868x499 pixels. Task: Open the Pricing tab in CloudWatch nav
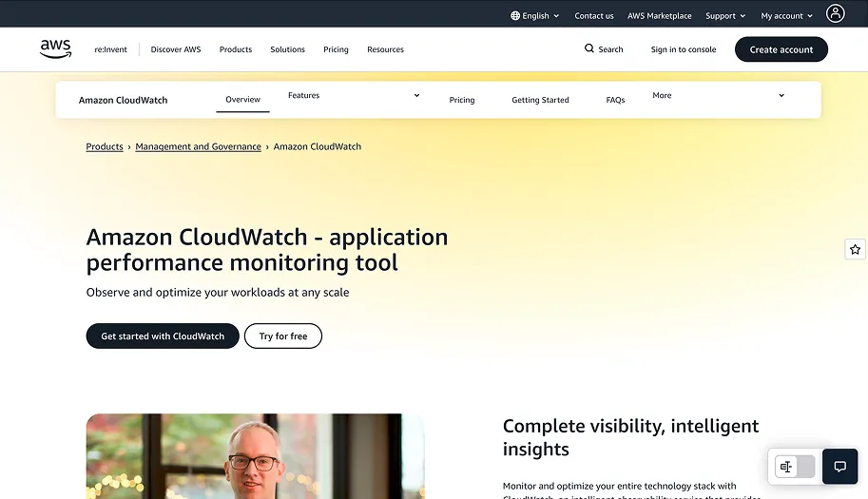(462, 100)
